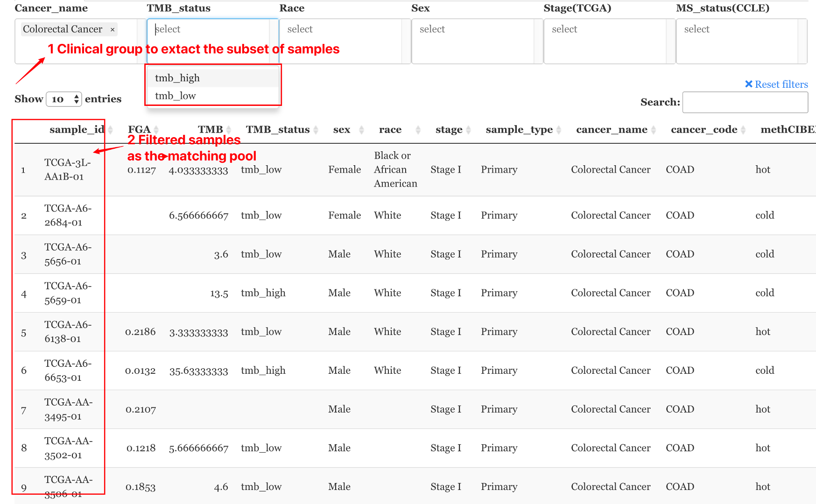This screenshot has width=816, height=504.
Task: Click the Reset filters link
Action: pyautogui.click(x=776, y=84)
